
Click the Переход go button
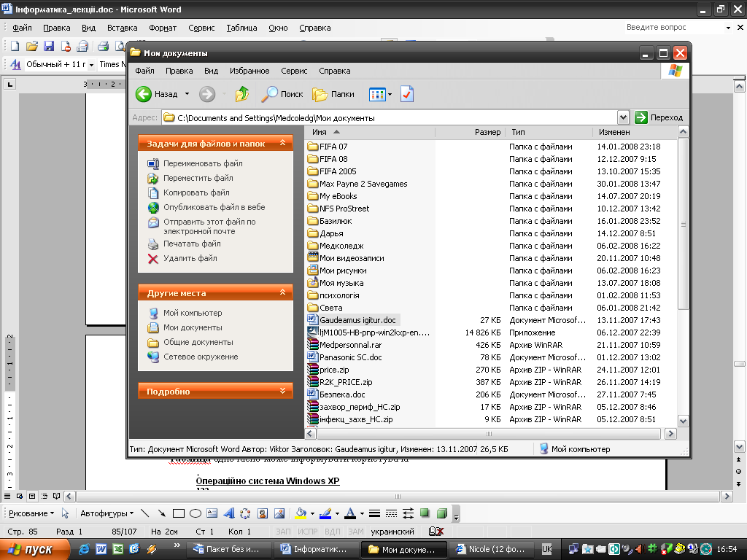659,117
